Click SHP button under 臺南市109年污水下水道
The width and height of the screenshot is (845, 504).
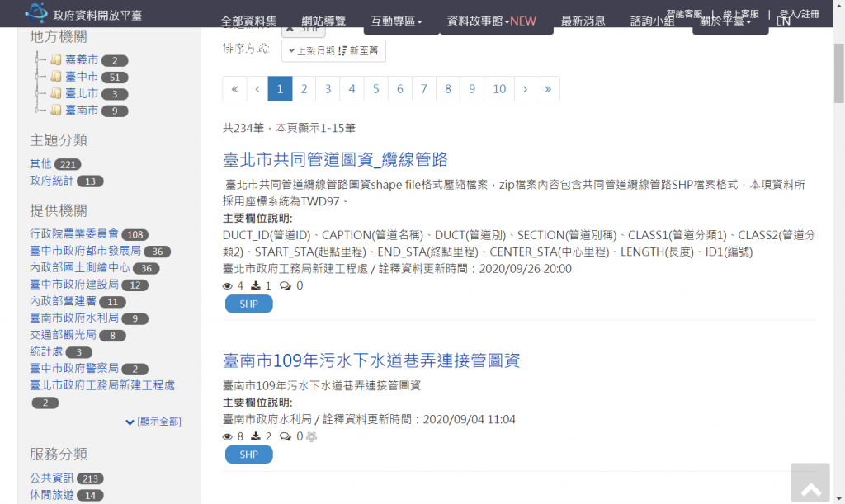(249, 455)
